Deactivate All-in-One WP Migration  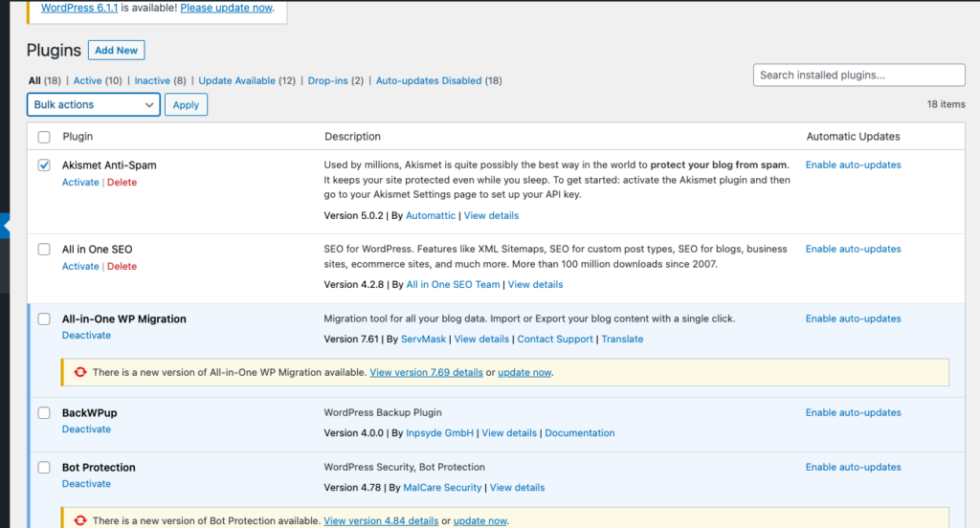click(86, 336)
